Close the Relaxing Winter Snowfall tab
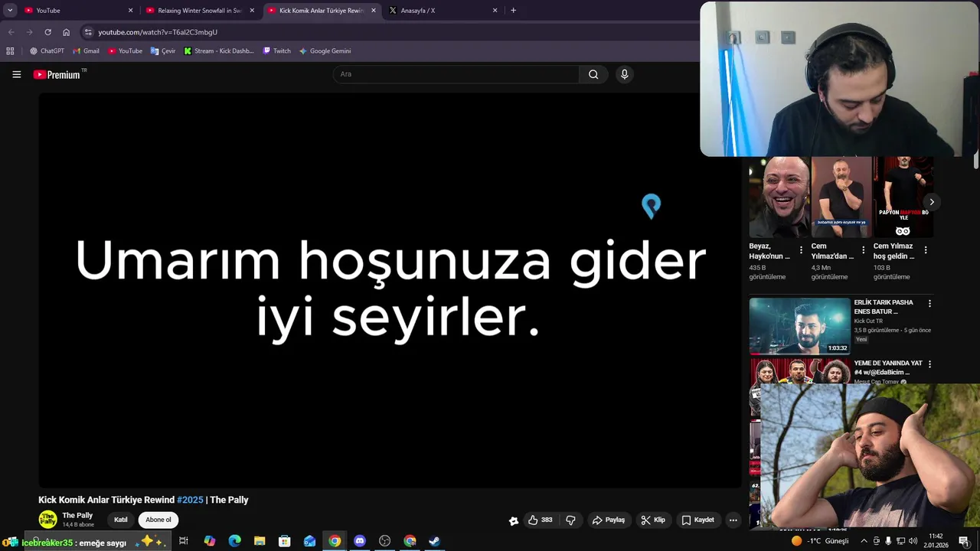Image resolution: width=980 pixels, height=551 pixels. (252, 11)
